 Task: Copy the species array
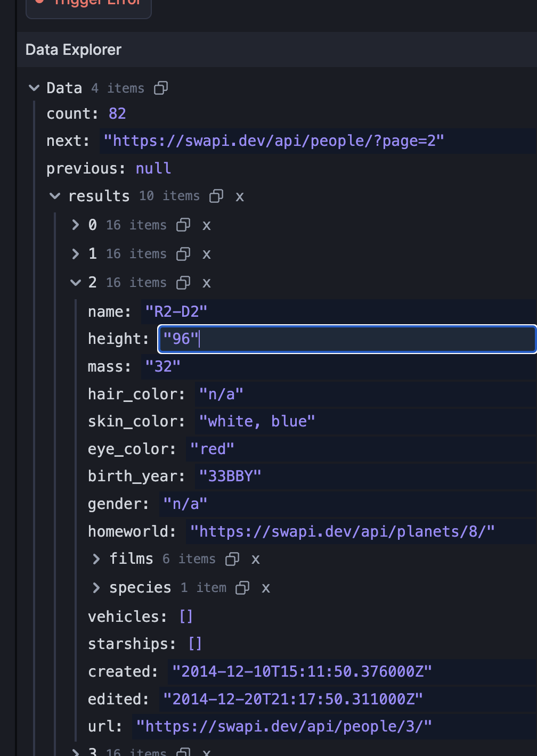242,588
